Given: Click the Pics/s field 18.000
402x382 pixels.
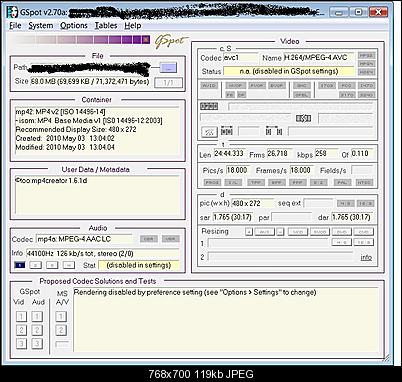Looking at the screenshot, I should [x=238, y=170].
